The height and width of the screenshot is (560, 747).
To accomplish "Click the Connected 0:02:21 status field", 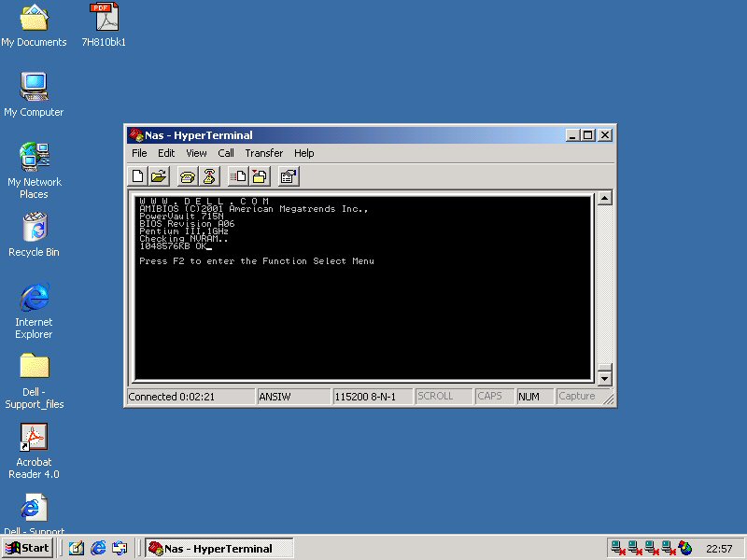I will click(190, 397).
